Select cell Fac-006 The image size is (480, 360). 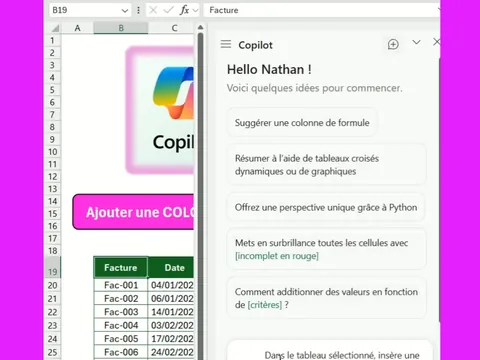click(121, 352)
